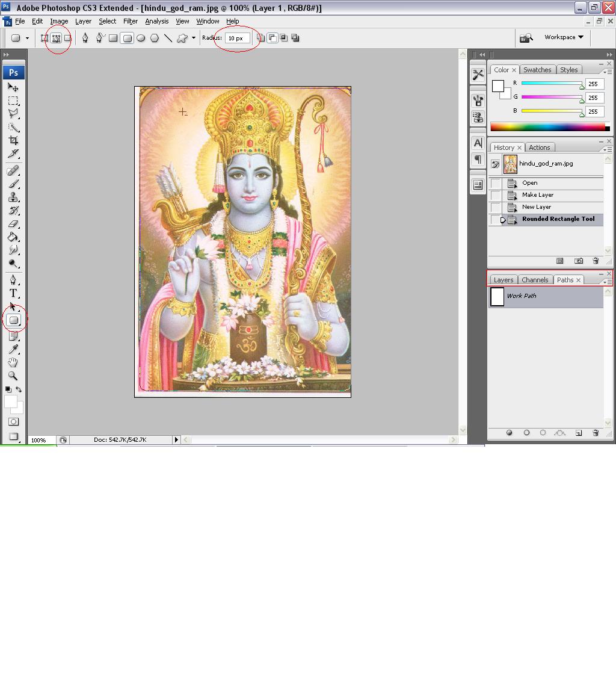Choose the Ellipse shape tool in options bar
The image size is (616, 691).
141,38
